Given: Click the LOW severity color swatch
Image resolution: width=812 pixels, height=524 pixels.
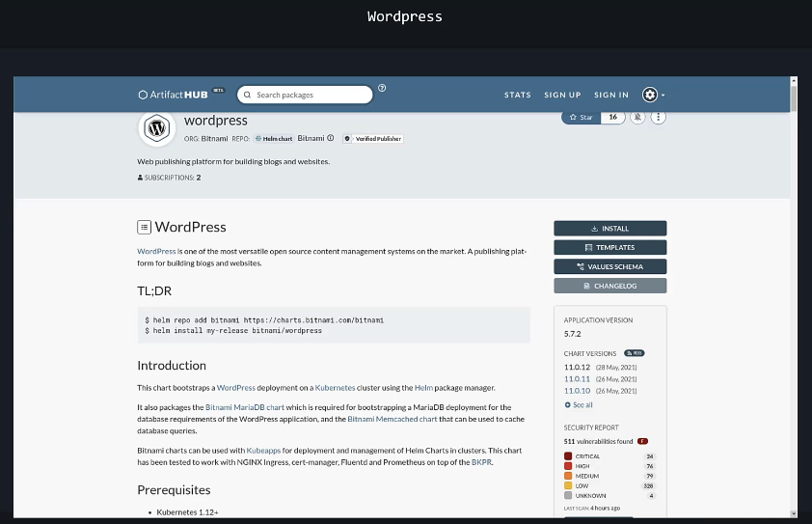Looking at the screenshot, I should point(568,485).
